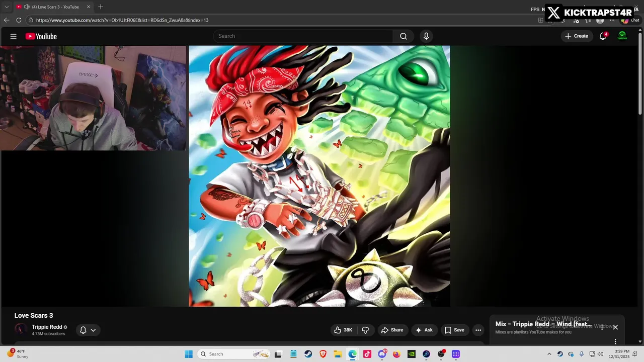This screenshot has height=362, width=644.
Task: Open Discord from the taskbar
Action: [382, 354]
